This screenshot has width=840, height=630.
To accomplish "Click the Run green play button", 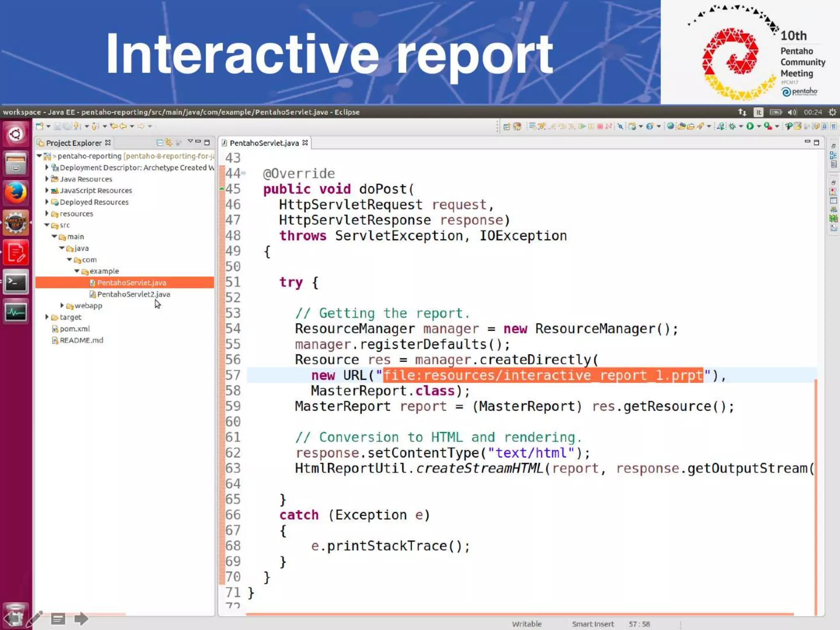I will point(750,126).
